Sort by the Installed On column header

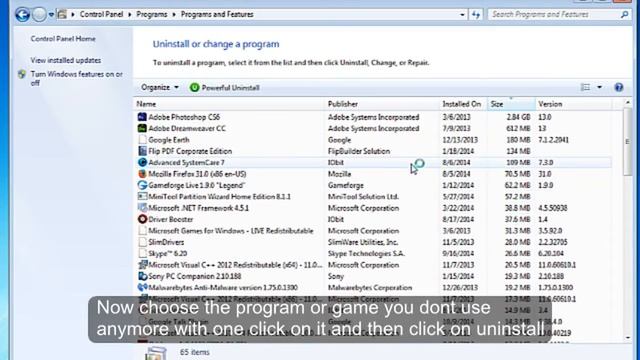coord(463,104)
